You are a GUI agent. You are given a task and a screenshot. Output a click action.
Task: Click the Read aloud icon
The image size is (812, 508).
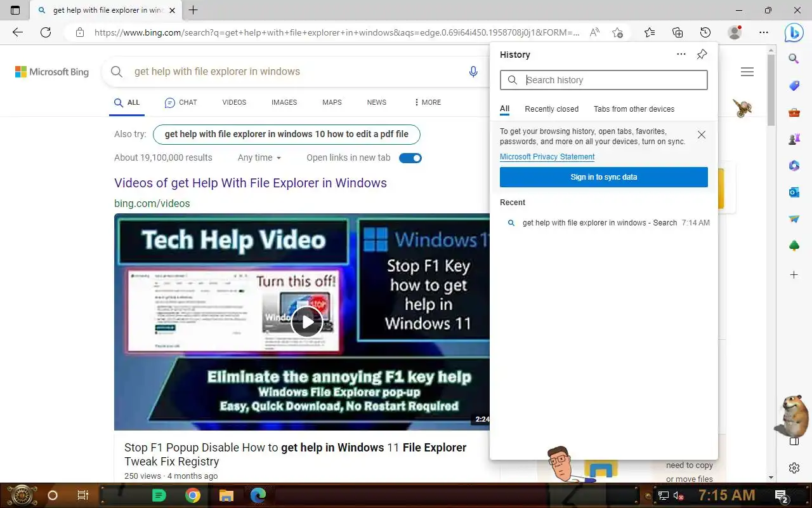[594, 32]
